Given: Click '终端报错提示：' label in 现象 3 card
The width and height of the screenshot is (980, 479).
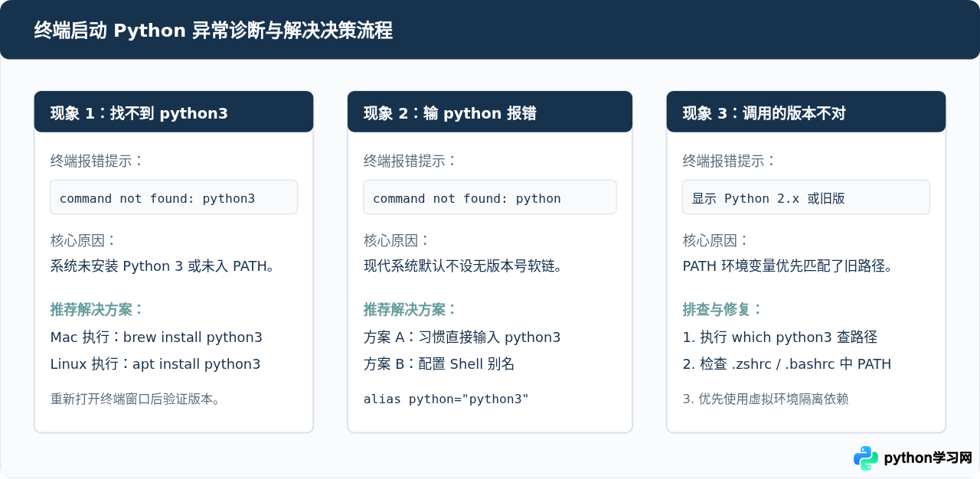Looking at the screenshot, I should (730, 161).
